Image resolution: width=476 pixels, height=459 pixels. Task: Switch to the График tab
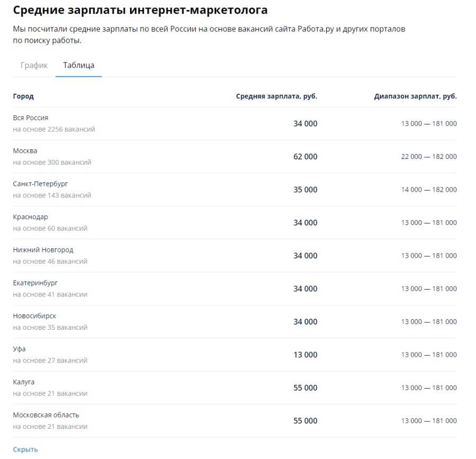point(34,66)
